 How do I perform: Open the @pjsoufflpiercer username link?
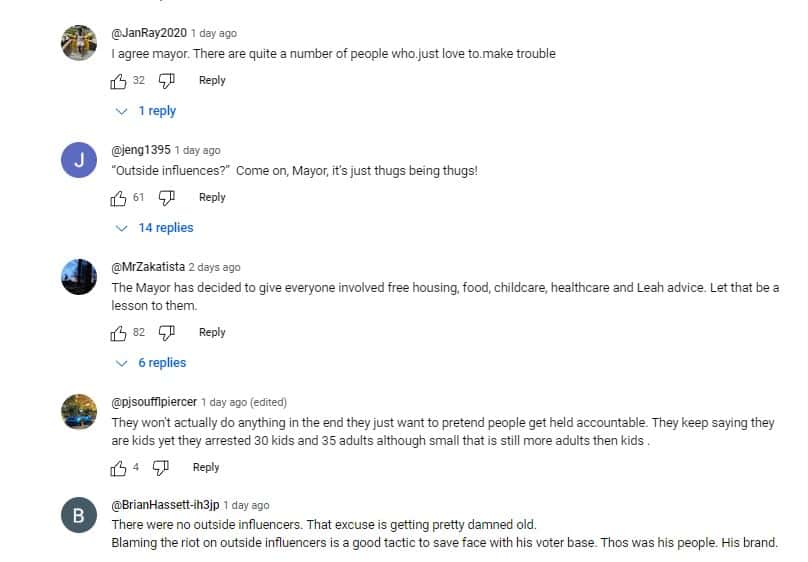point(154,403)
